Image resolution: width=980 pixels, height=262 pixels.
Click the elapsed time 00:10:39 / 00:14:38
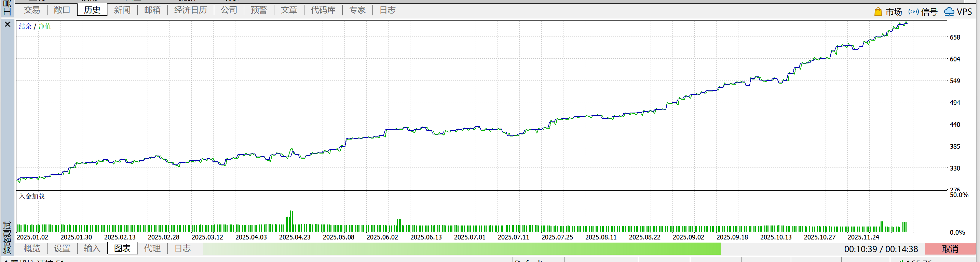(881, 249)
